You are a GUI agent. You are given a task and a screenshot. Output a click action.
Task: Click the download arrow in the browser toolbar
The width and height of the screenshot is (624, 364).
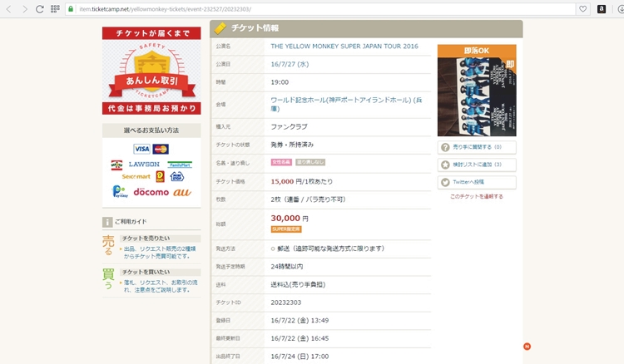(x=617, y=8)
